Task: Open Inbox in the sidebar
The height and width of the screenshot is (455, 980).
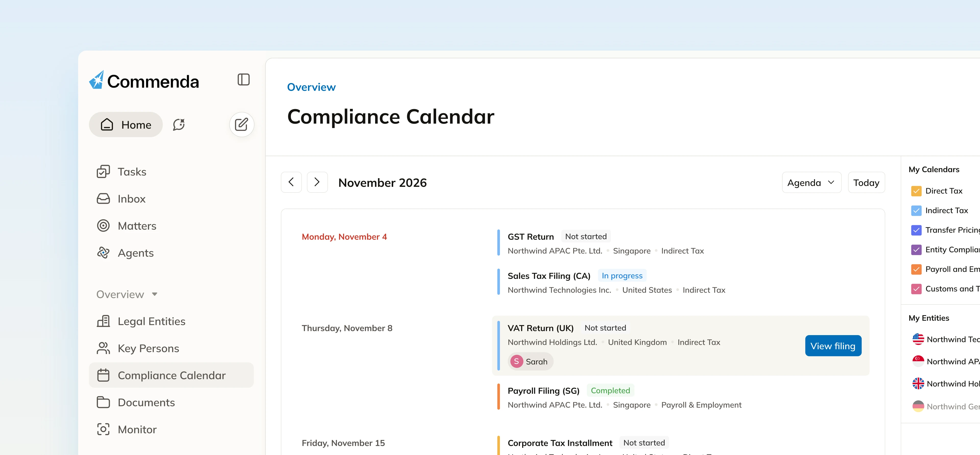Action: click(132, 199)
